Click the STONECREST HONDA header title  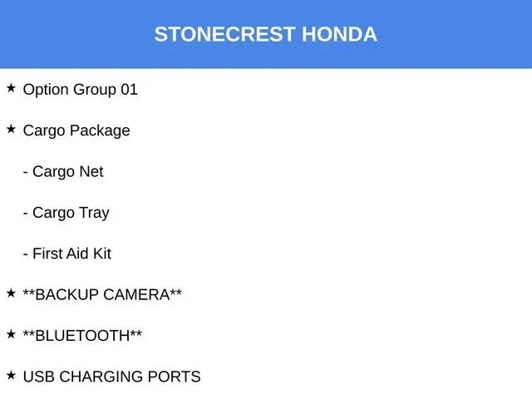(x=266, y=34)
